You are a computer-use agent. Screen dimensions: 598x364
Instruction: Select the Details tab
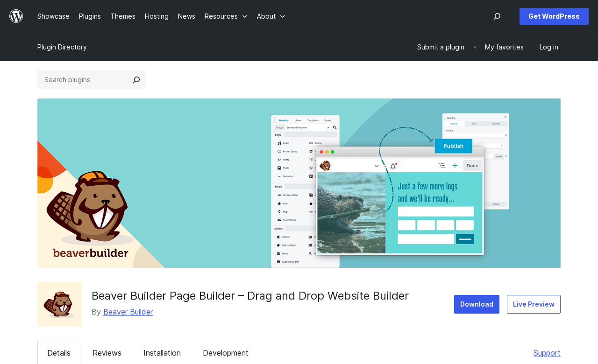[x=59, y=353]
